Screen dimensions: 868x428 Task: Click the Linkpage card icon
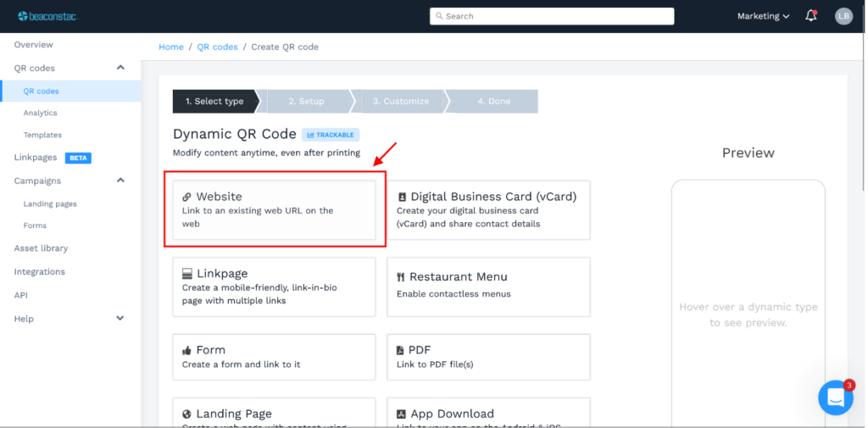point(187,274)
